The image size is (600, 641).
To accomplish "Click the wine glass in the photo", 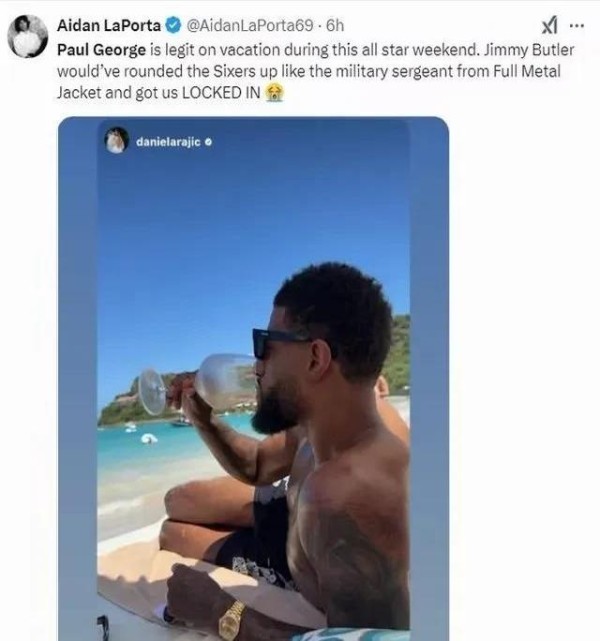I will pos(200,383).
